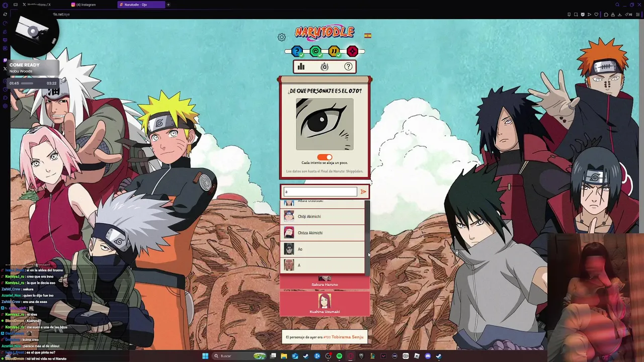Open a new browser tab
The width and height of the screenshot is (644, 362).
169,5
